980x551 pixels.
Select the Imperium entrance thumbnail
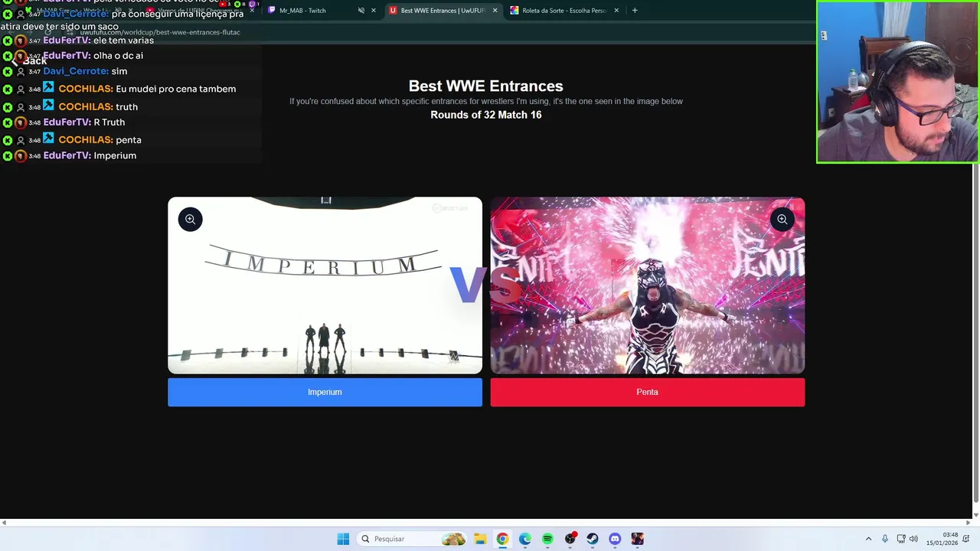click(325, 285)
